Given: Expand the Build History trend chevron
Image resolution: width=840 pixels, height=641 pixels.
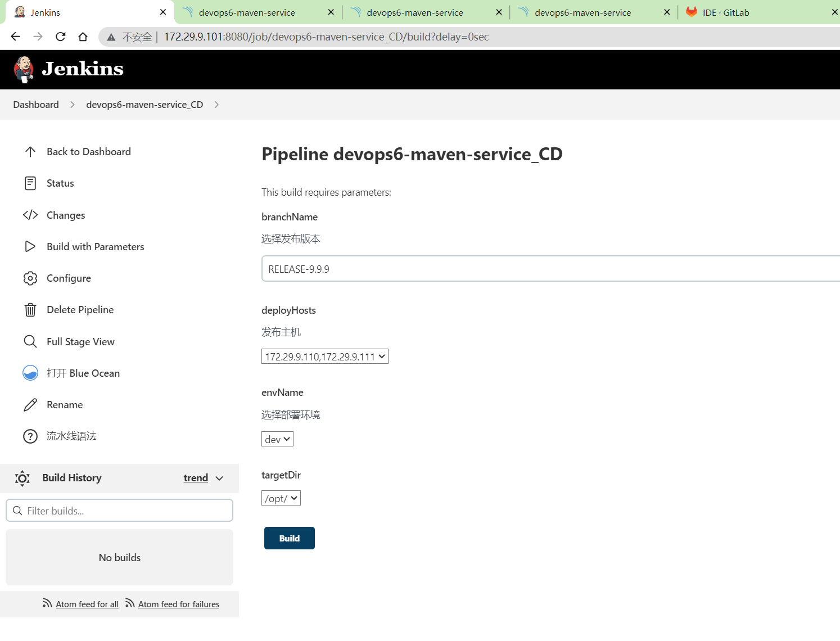Looking at the screenshot, I should 219,478.
